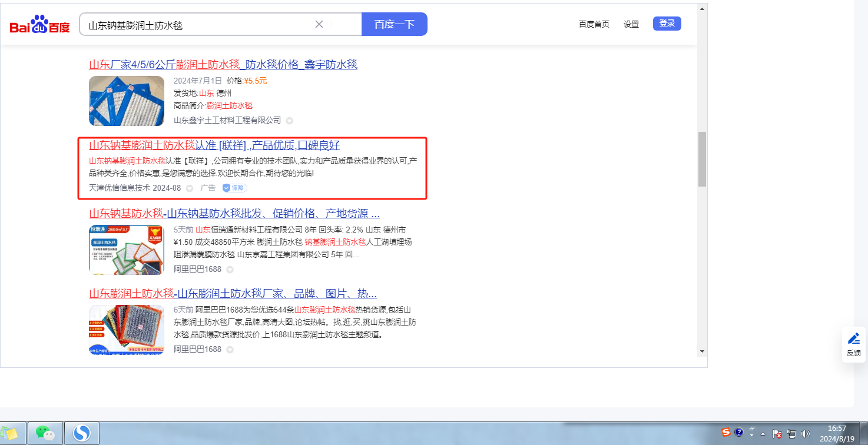Open the 反馈 feedback pencil icon
Image resolution: width=868 pixels, height=445 pixels.
pyautogui.click(x=853, y=338)
